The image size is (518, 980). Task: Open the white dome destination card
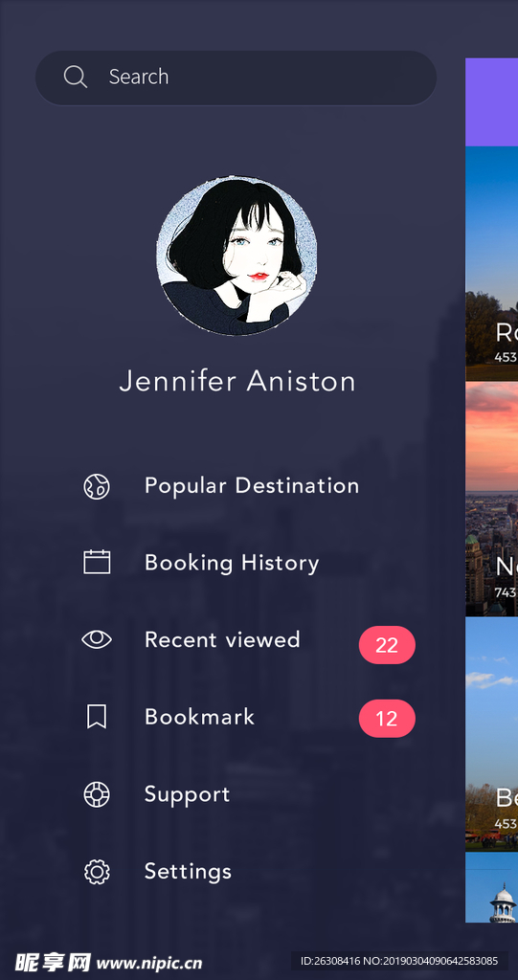[x=492, y=887]
